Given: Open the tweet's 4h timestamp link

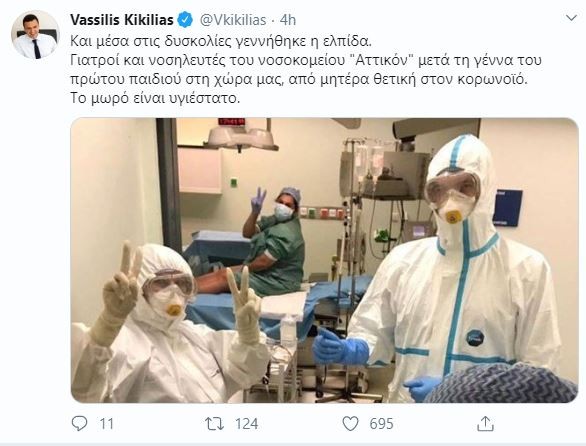Looking at the screenshot, I should pos(288,20).
